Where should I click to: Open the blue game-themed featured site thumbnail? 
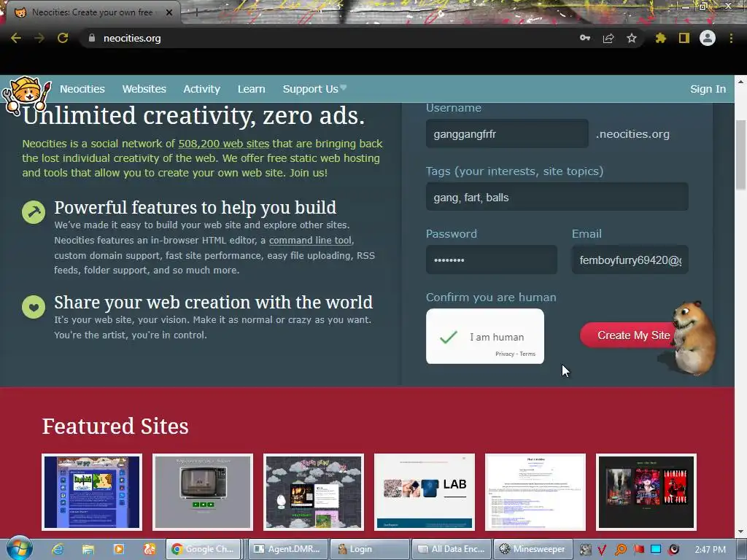pyautogui.click(x=92, y=492)
